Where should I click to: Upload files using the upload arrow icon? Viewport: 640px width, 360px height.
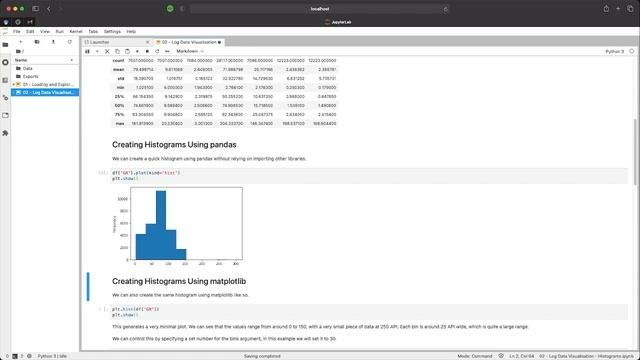tap(53, 42)
